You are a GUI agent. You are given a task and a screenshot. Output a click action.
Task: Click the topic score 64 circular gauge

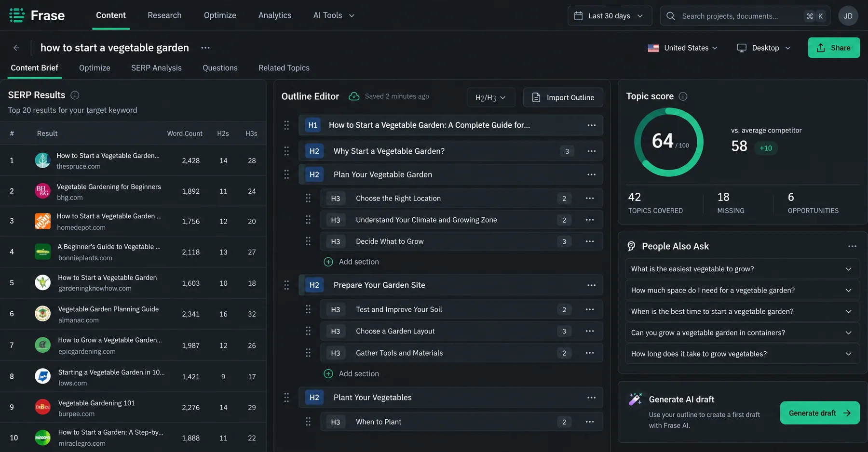(x=669, y=142)
